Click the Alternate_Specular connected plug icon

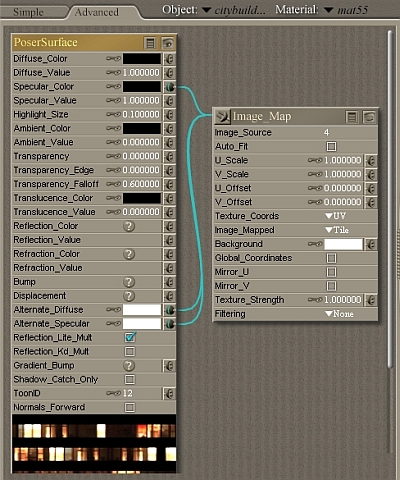pos(170,324)
